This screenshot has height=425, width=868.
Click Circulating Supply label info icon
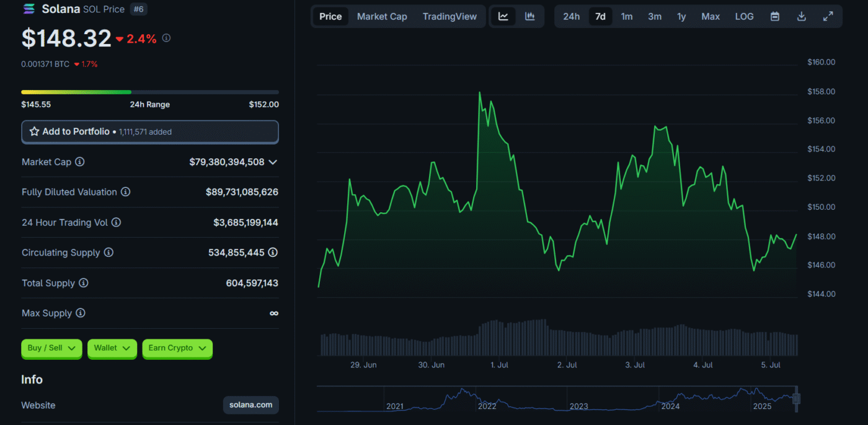click(108, 253)
